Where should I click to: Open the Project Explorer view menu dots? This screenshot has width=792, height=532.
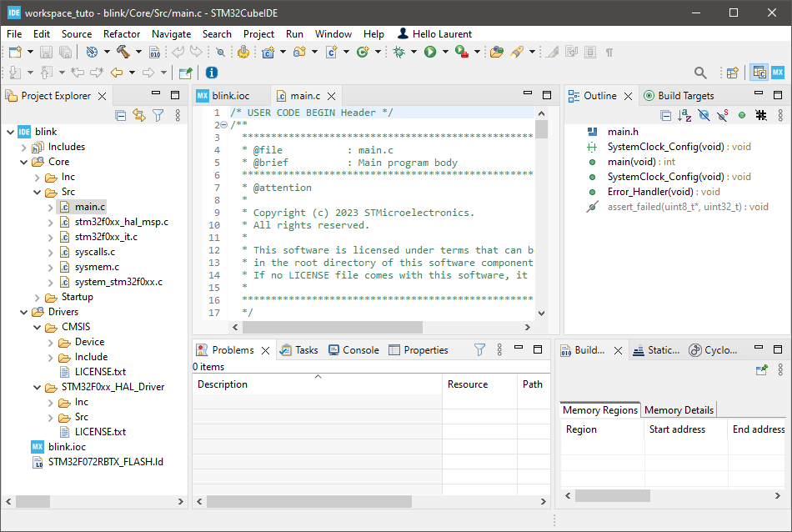click(x=178, y=116)
